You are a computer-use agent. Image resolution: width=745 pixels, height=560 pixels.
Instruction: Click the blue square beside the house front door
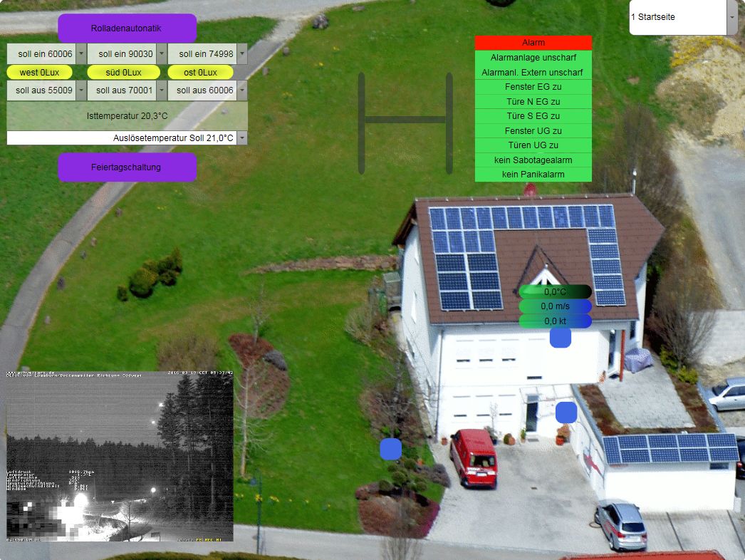click(x=566, y=413)
